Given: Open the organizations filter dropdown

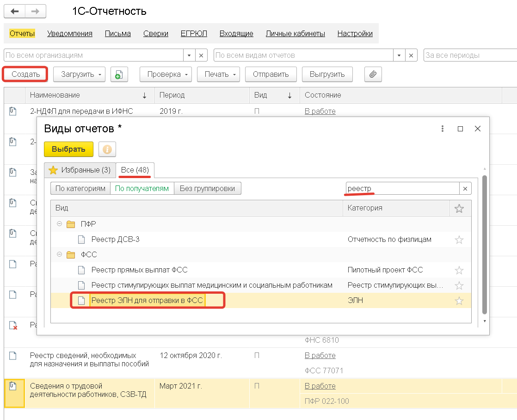Looking at the screenshot, I should (x=189, y=56).
